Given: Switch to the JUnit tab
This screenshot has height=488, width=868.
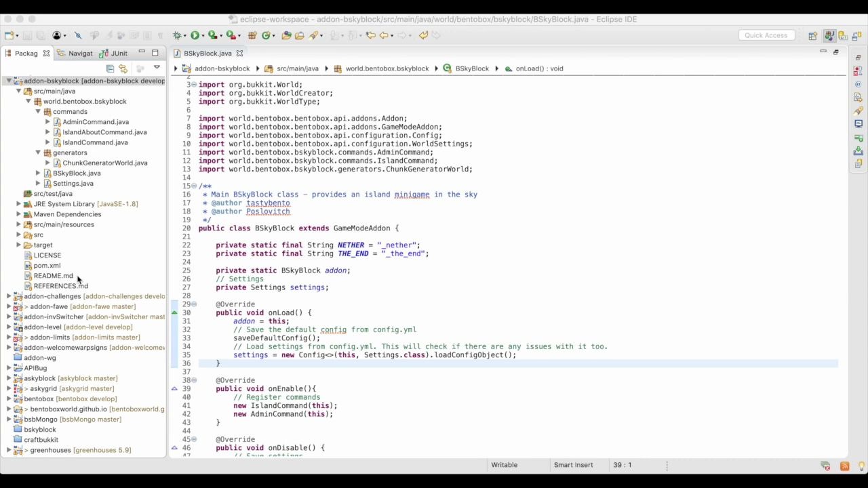Looking at the screenshot, I should click(113, 53).
